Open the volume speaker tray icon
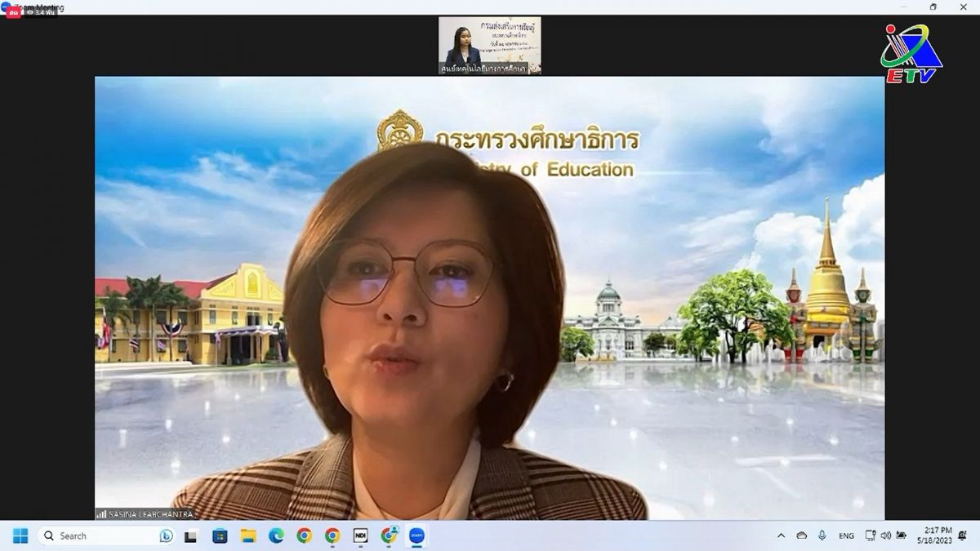 pyautogui.click(x=885, y=535)
